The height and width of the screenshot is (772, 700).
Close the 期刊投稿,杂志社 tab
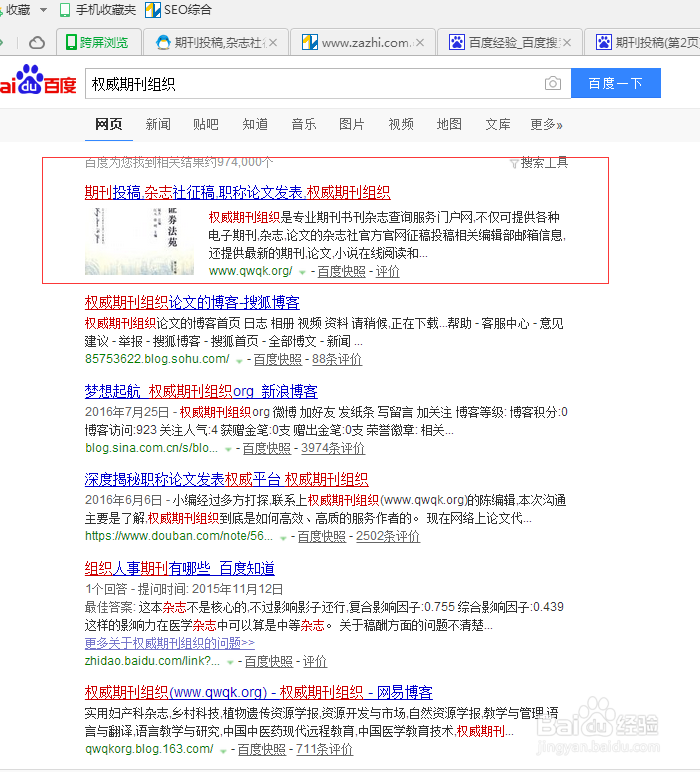[273, 43]
